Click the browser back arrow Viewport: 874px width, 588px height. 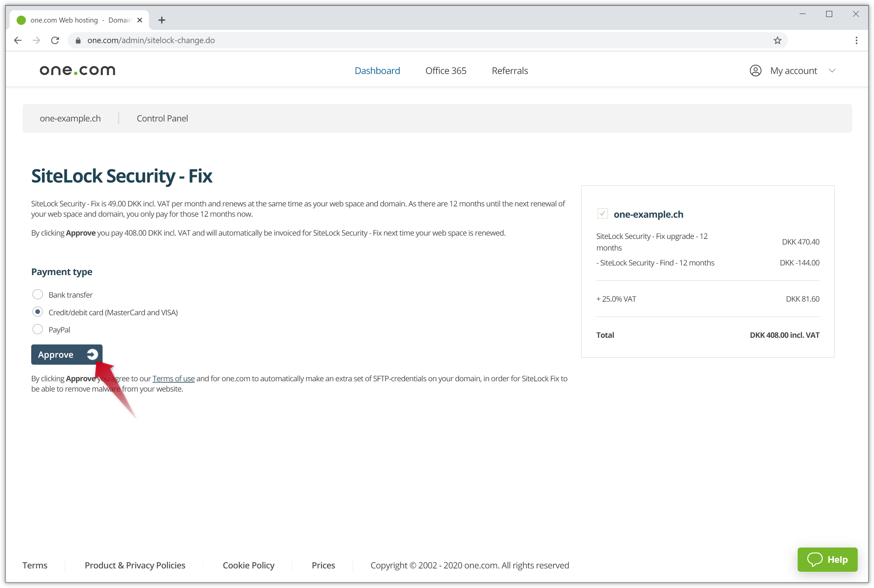(18, 40)
